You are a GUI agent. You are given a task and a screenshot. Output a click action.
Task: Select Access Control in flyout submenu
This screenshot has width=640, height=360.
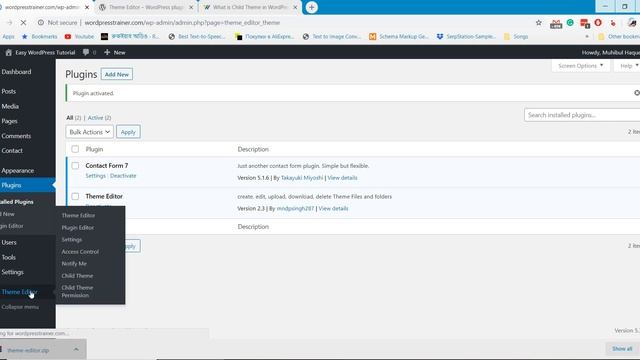point(80,252)
